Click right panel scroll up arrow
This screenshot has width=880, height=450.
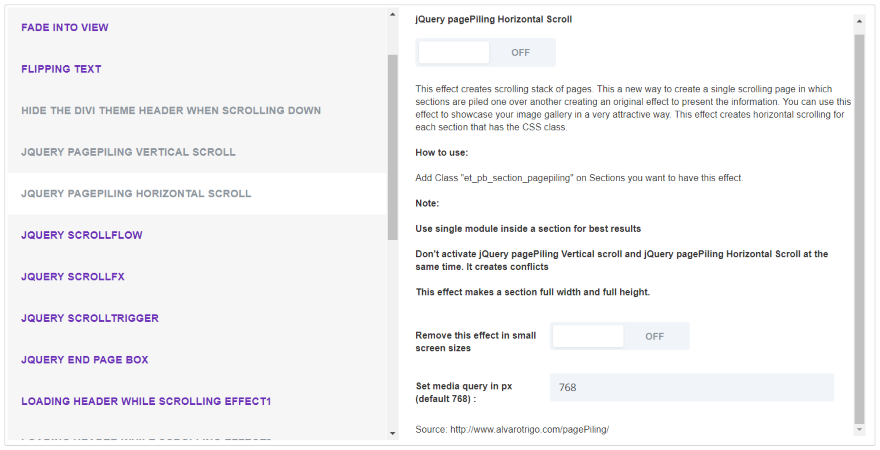point(859,20)
